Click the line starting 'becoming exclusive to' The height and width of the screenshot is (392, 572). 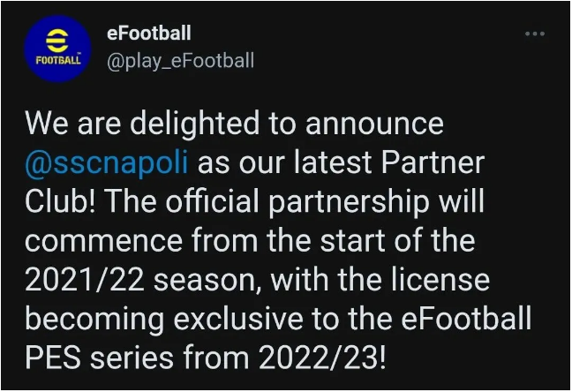click(x=278, y=318)
